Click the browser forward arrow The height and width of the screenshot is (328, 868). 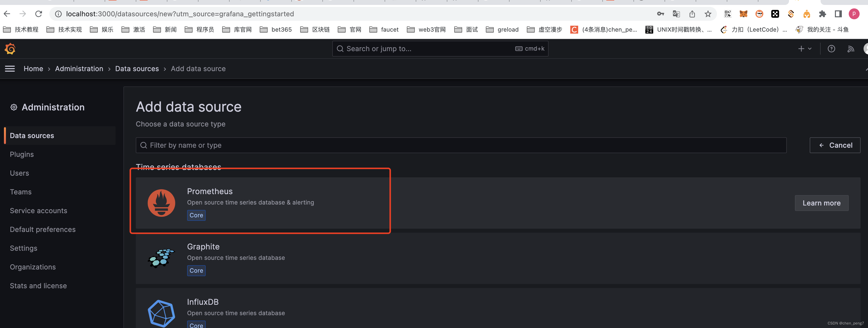[22, 14]
